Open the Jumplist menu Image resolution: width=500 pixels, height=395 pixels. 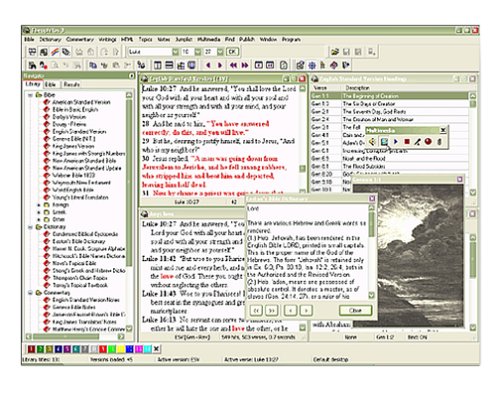pyautogui.click(x=184, y=39)
